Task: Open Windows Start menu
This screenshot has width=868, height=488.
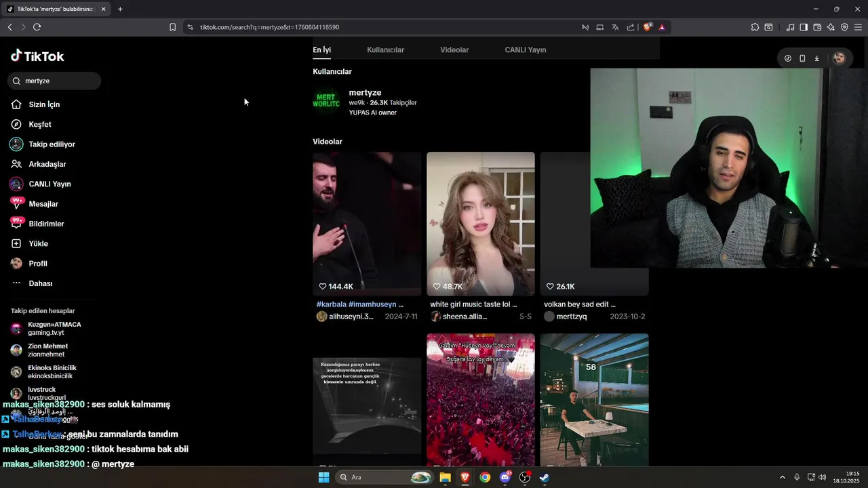Action: point(324,477)
